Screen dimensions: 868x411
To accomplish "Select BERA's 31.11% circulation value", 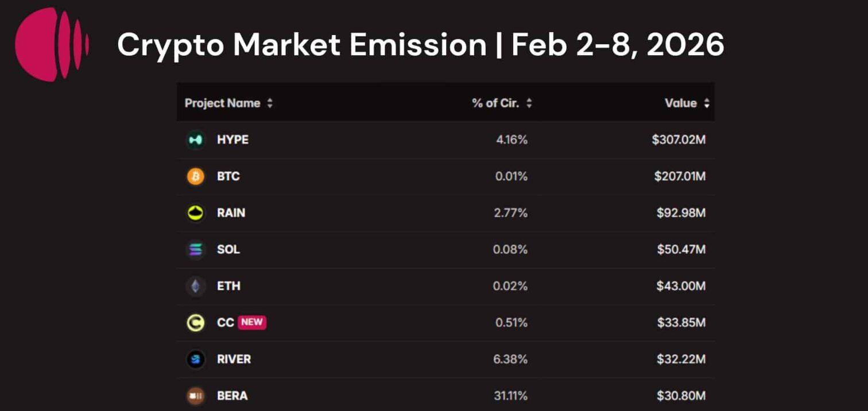I will (x=510, y=396).
